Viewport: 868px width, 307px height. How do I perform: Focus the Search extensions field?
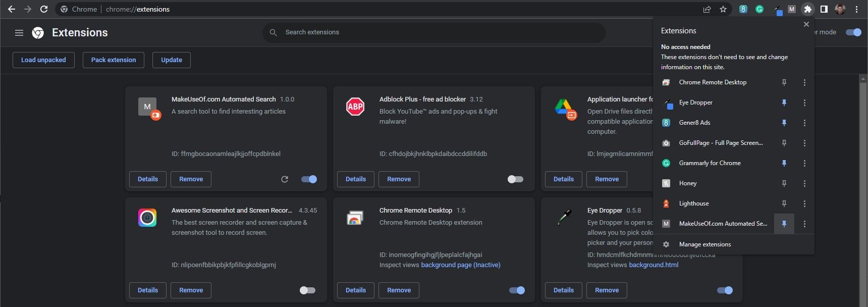click(x=434, y=32)
